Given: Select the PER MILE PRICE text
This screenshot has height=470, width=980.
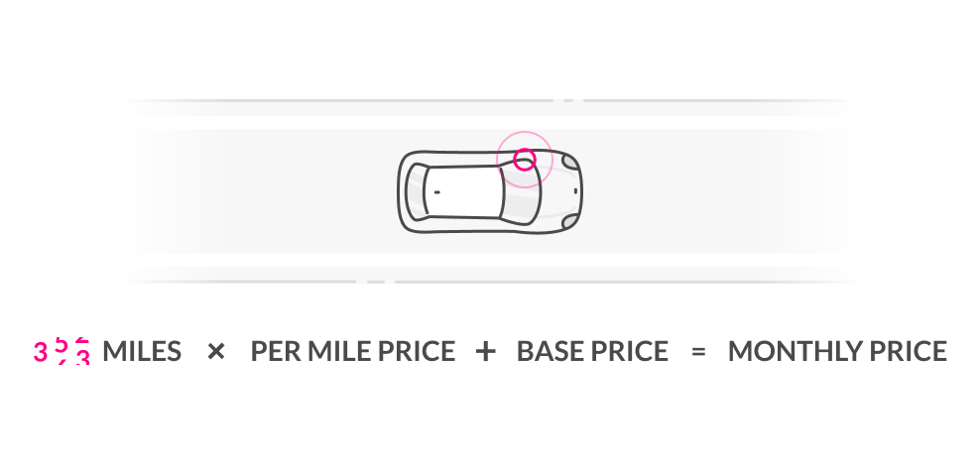Looking at the screenshot, I should pos(352,351).
